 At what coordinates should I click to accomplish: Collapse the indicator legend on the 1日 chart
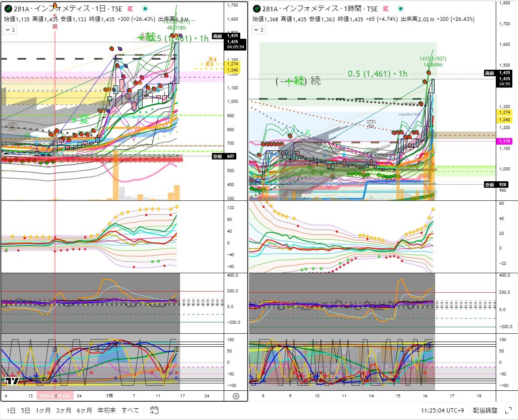(10, 30)
